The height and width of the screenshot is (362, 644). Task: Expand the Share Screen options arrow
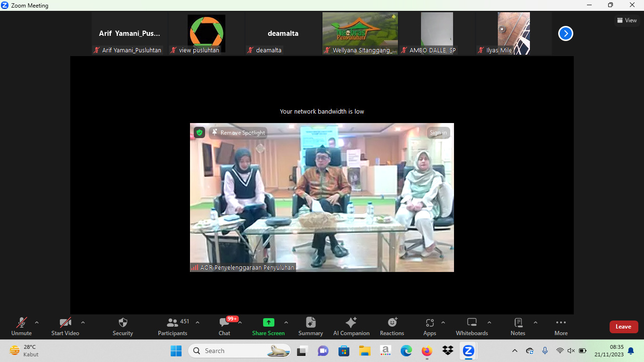tap(286, 323)
